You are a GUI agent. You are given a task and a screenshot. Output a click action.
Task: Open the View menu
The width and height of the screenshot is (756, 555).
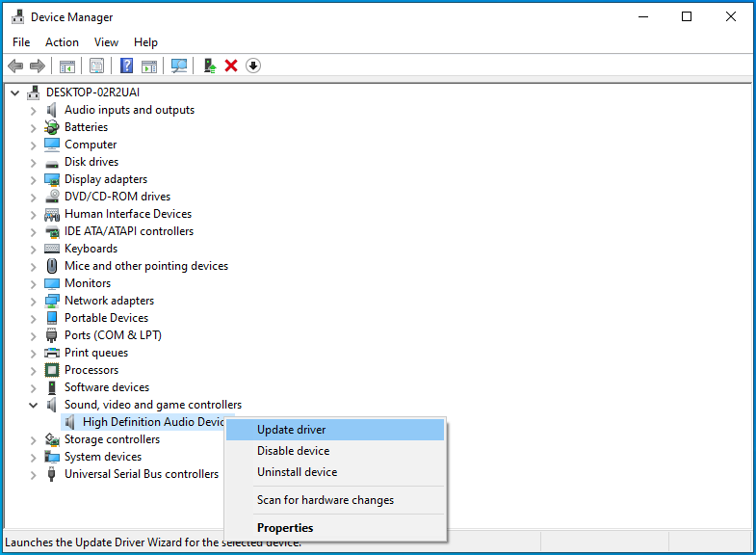pyautogui.click(x=106, y=42)
